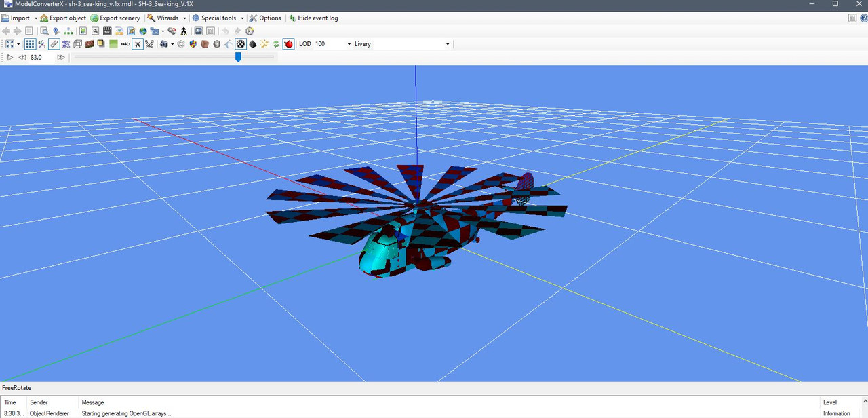Click the measurement ruler icon
Image resolution: width=868 pixels, height=418 pixels.
coord(125,44)
